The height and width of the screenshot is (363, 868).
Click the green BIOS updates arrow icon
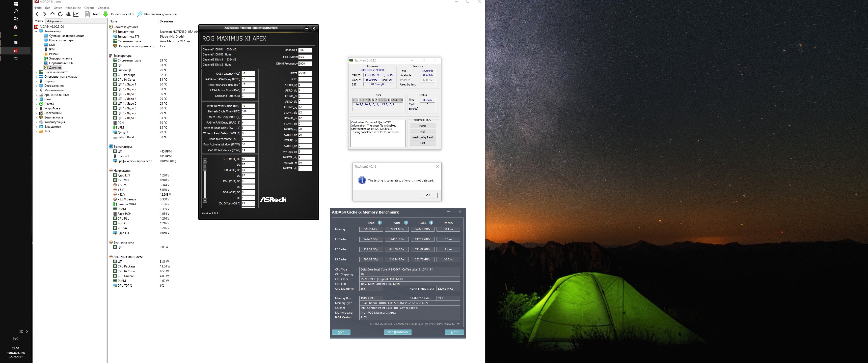(105, 14)
